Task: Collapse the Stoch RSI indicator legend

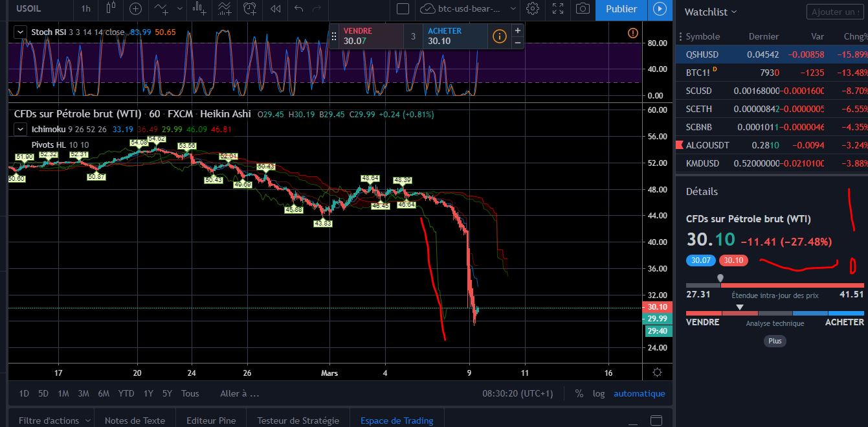Action: pyautogui.click(x=21, y=32)
